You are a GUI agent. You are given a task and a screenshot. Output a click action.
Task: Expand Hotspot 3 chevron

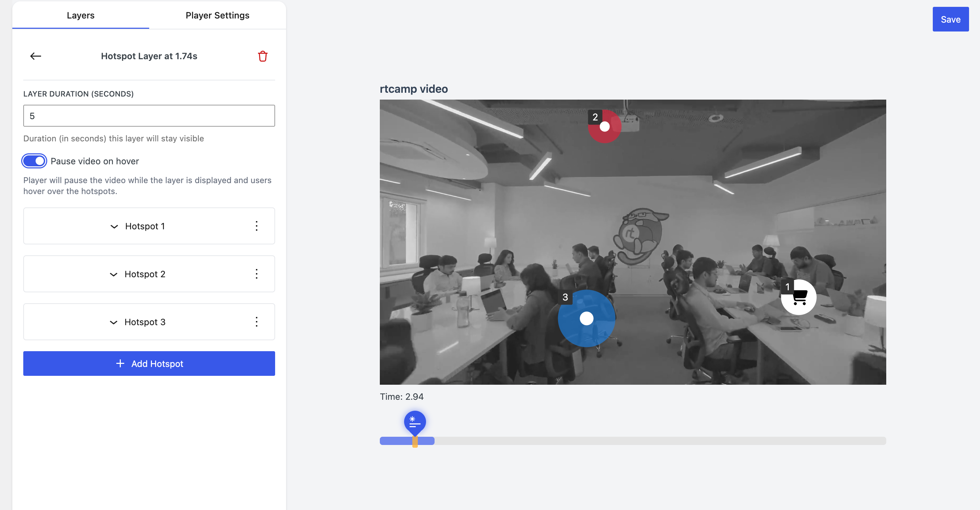(x=113, y=323)
